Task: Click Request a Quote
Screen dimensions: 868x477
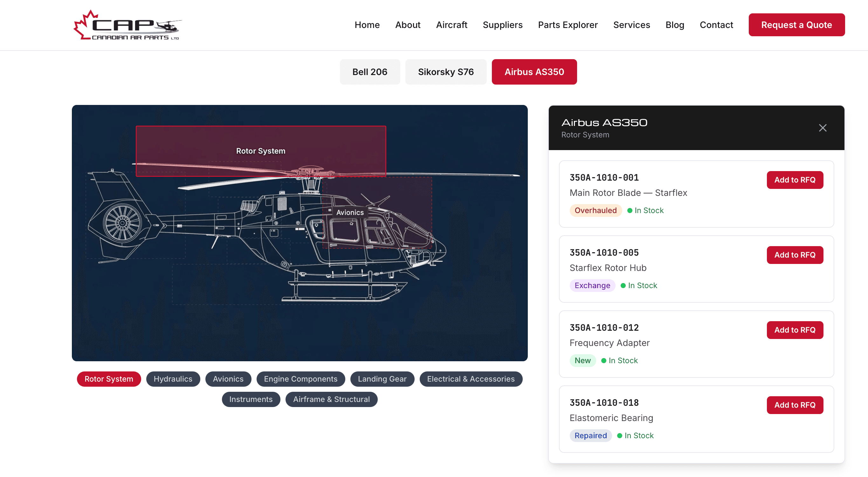Action: pyautogui.click(x=796, y=24)
